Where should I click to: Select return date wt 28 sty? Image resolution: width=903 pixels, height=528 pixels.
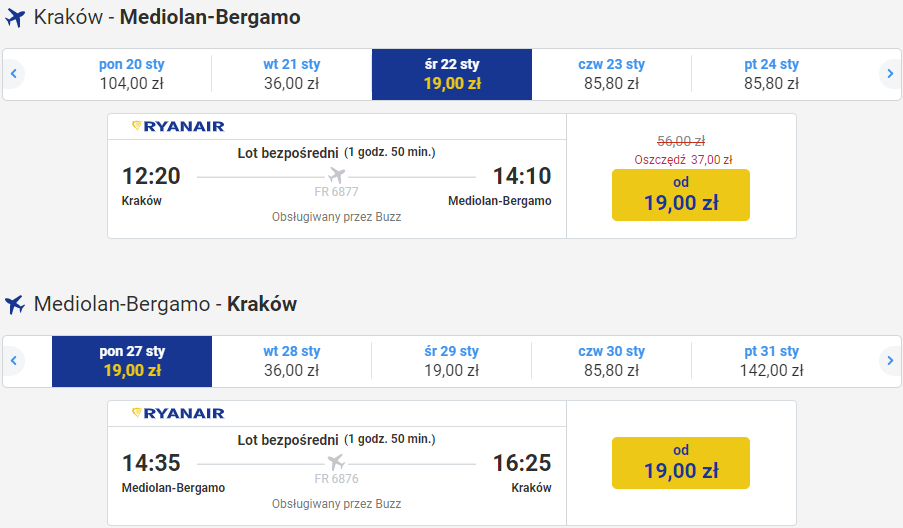click(292, 360)
